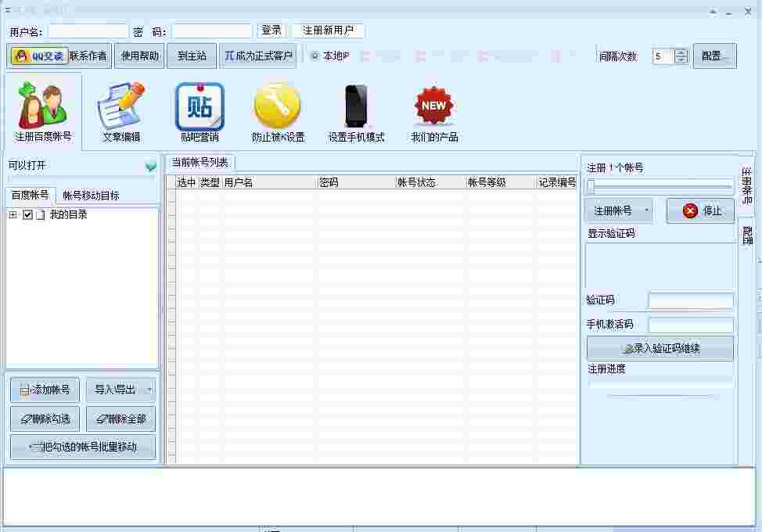
Task: Increase 间隔次数 using the up stepper
Action: click(x=681, y=52)
